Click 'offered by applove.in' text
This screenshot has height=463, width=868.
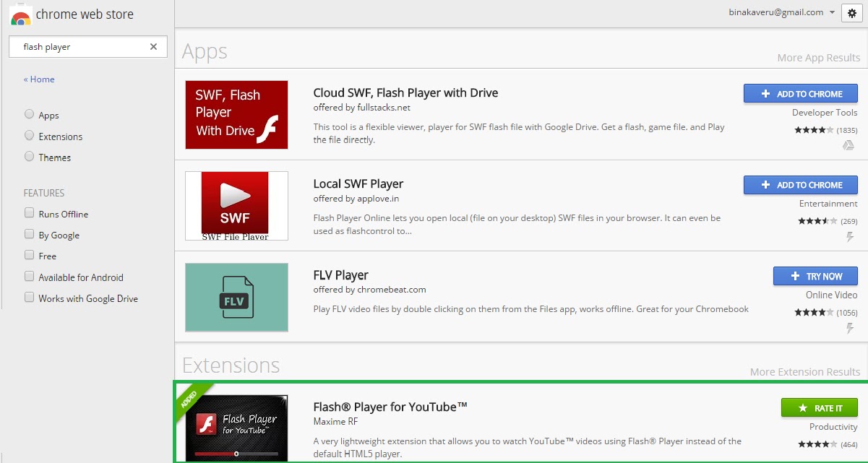(x=356, y=199)
